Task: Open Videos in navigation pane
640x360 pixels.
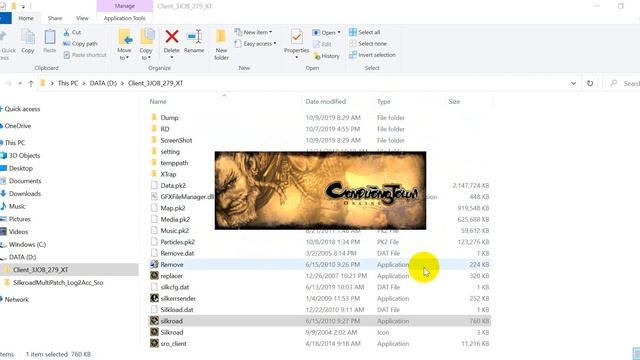Action: point(18,232)
